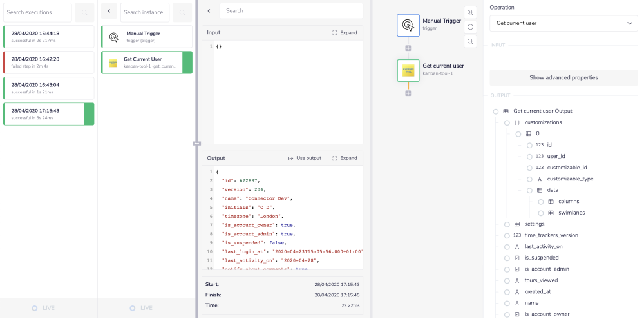The height and width of the screenshot is (319, 644).
Task: Click the reset view refresh icon
Action: click(471, 27)
